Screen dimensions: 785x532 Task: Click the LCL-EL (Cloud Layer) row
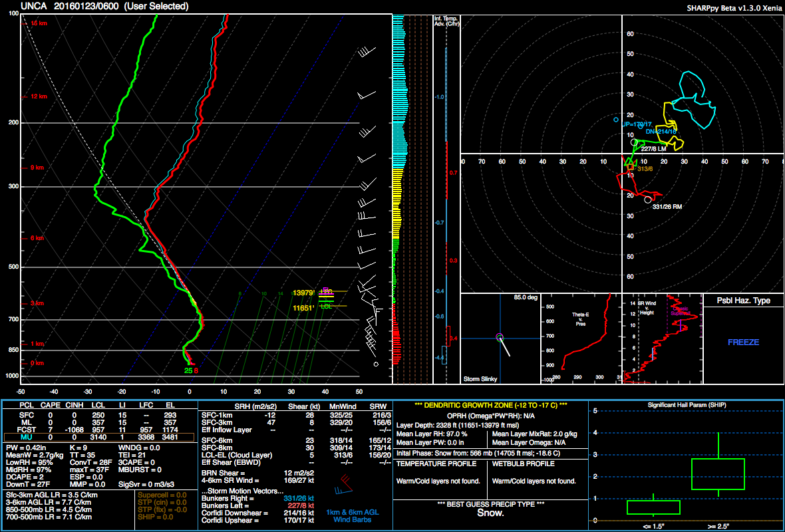[x=296, y=456]
